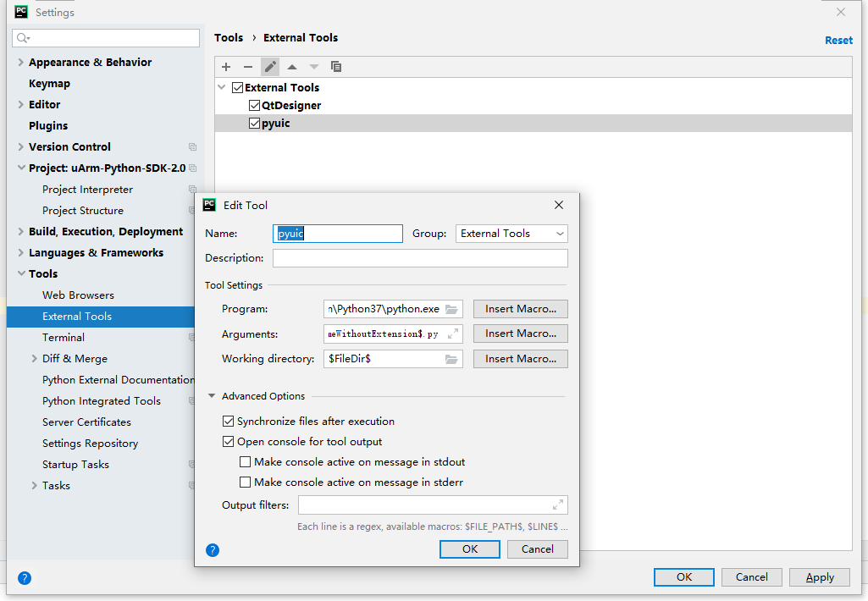Expand the Editor settings node
Viewport: 868px width, 601px height.
tap(21, 104)
